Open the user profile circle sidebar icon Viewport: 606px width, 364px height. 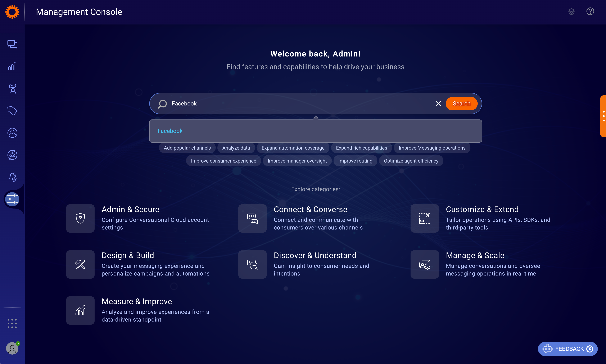pyautogui.click(x=12, y=133)
